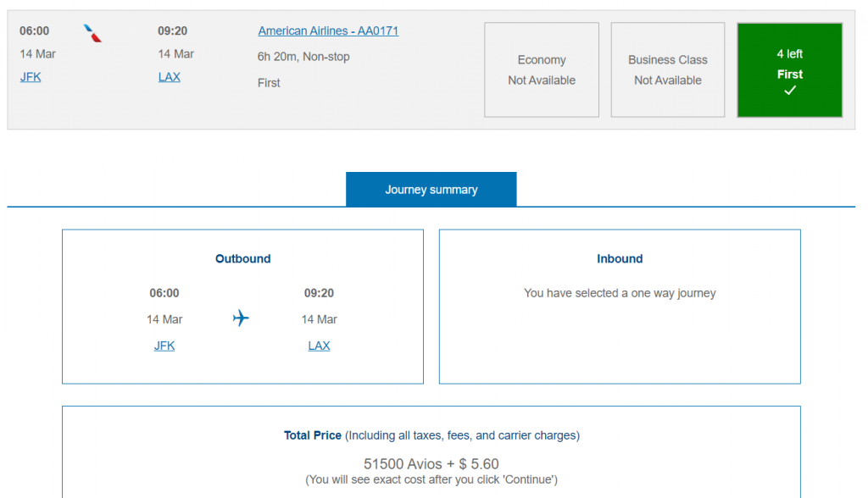This screenshot has width=868, height=498.
Task: Choose the Business Class fare box
Action: coord(667,69)
